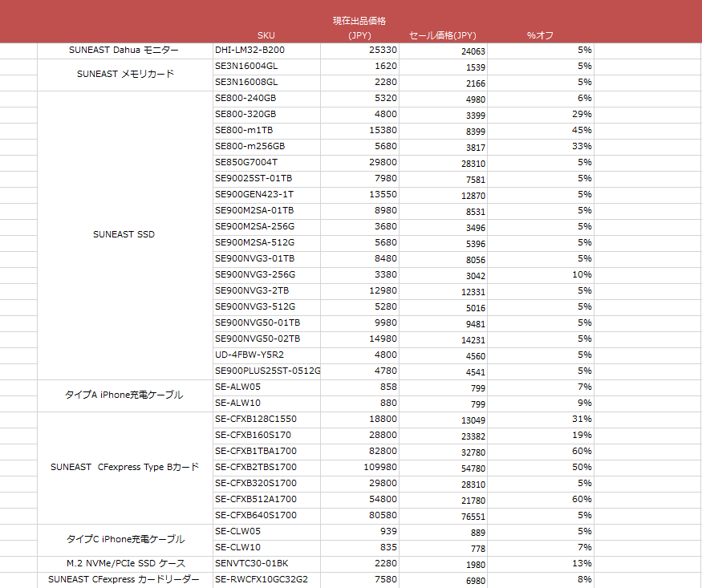
Task: Select SKU cell SE900GEN423-1T
Action: (x=267, y=195)
